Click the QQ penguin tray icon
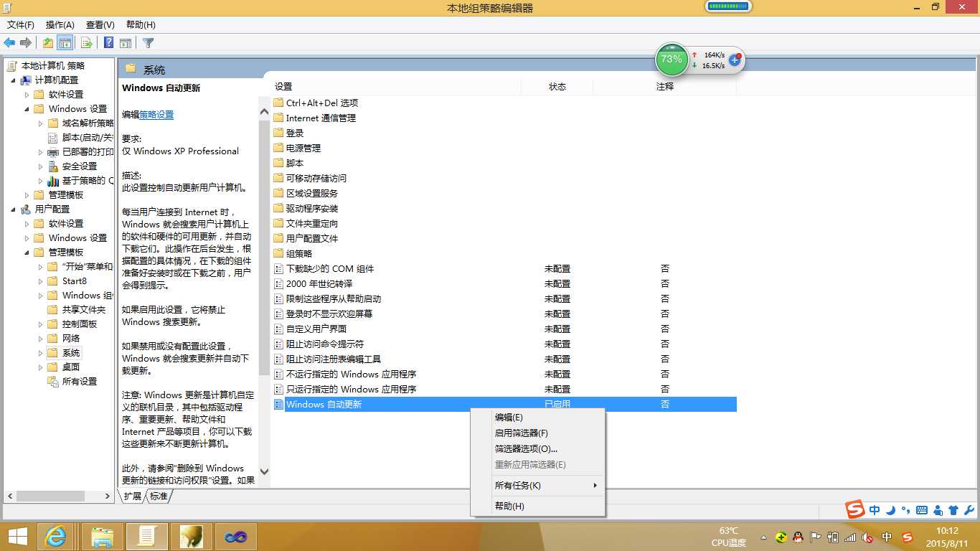The height and width of the screenshot is (551, 980). [797, 537]
